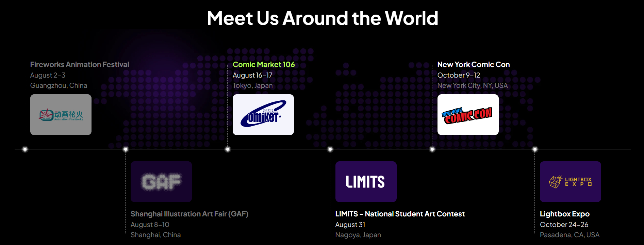Select the timeline dot for Shanghai Illustration Art Fair

(126, 149)
